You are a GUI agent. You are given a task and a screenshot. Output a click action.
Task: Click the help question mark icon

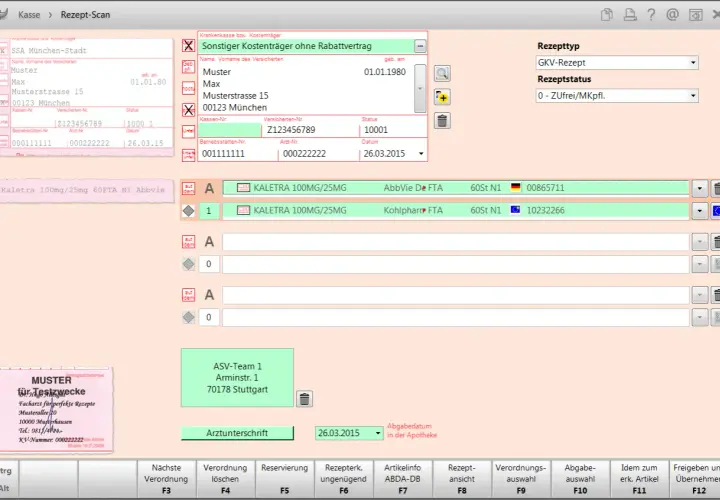651,15
